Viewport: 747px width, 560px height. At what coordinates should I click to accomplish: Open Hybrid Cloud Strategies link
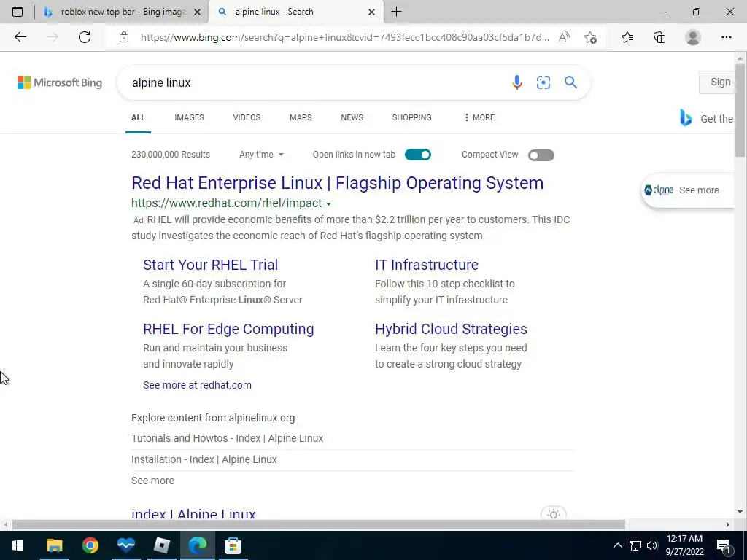[x=451, y=329]
